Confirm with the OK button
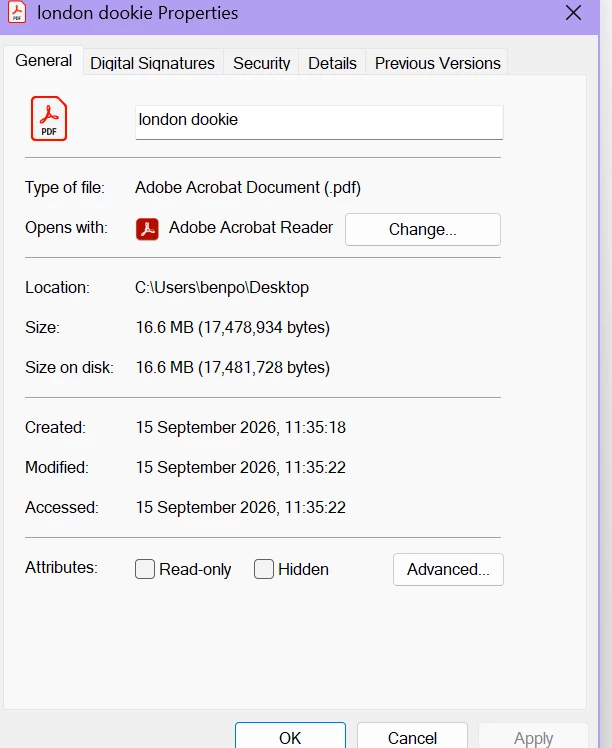Viewport: 612px width, 748px height. click(x=290, y=737)
